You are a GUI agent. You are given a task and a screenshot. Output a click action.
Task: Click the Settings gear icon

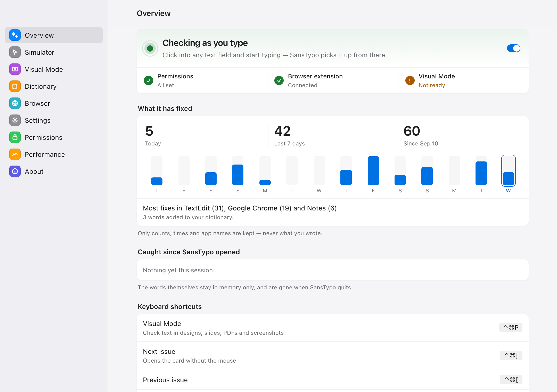(15, 120)
